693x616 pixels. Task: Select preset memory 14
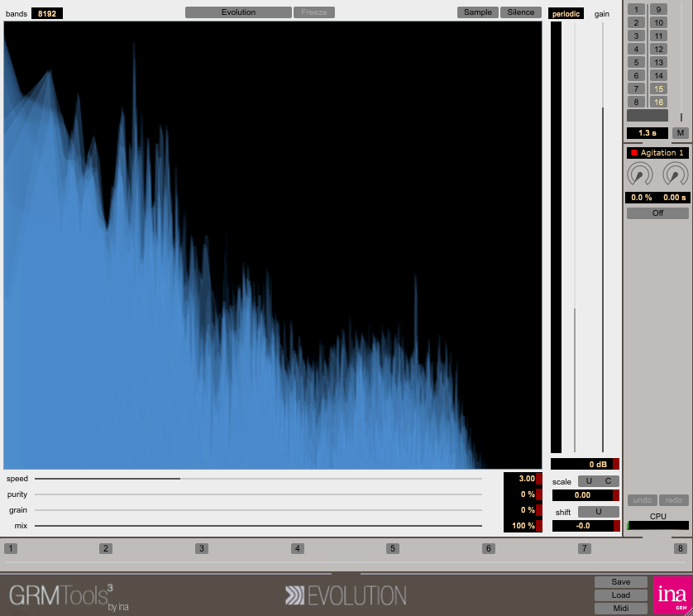pyautogui.click(x=658, y=76)
